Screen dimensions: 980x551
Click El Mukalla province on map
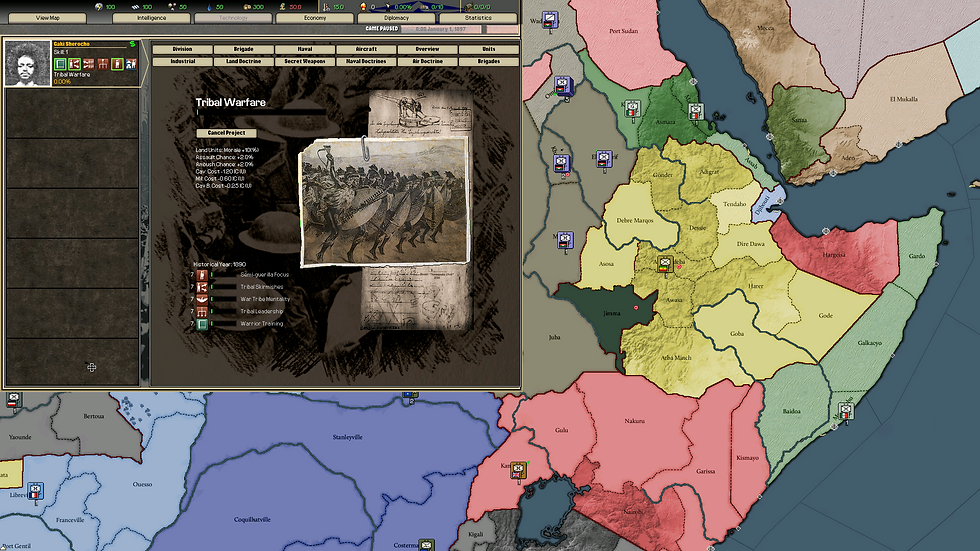(904, 99)
